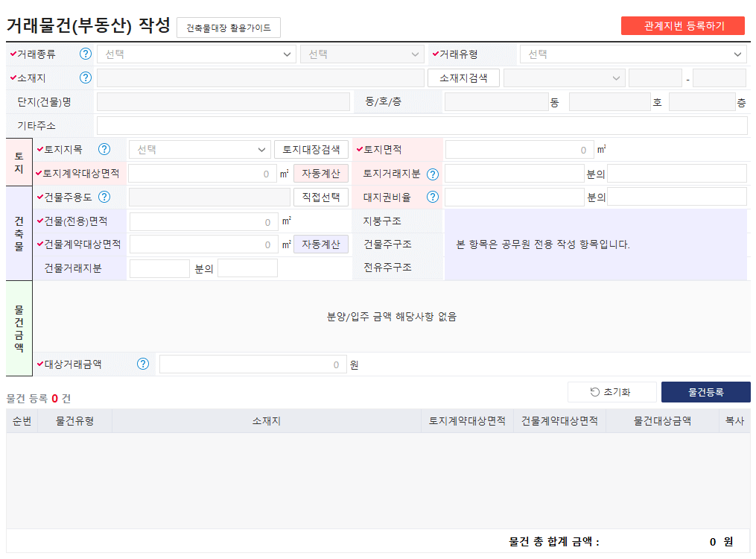Open the first 거래종류 selection dropdown
The height and width of the screenshot is (559, 756).
(196, 54)
